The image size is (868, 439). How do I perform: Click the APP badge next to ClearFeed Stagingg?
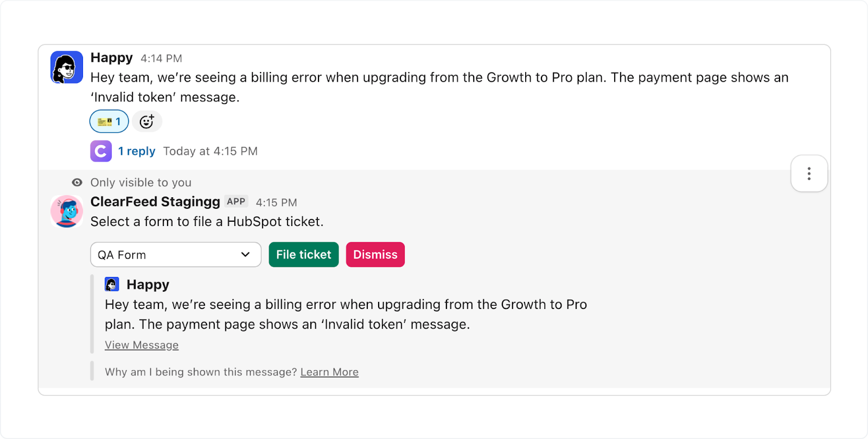[236, 201]
